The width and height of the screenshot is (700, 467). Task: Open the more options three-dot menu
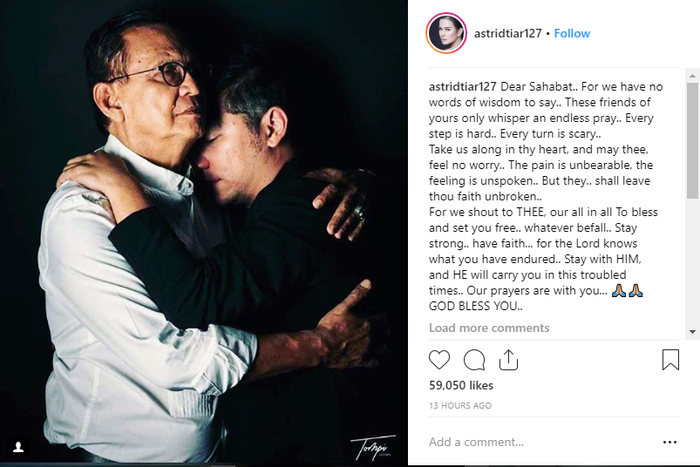coord(670,442)
